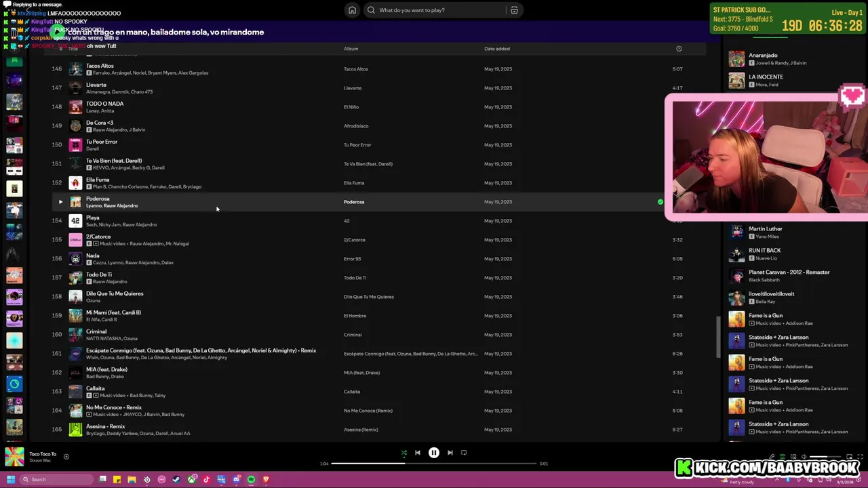
Task: Click the Llevarte album cover art
Action: click(x=75, y=88)
